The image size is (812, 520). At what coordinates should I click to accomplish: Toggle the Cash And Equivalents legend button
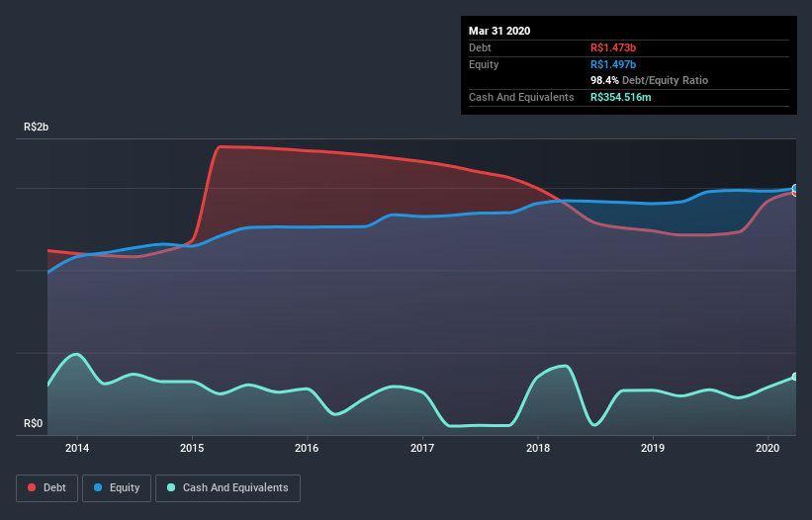(x=227, y=488)
